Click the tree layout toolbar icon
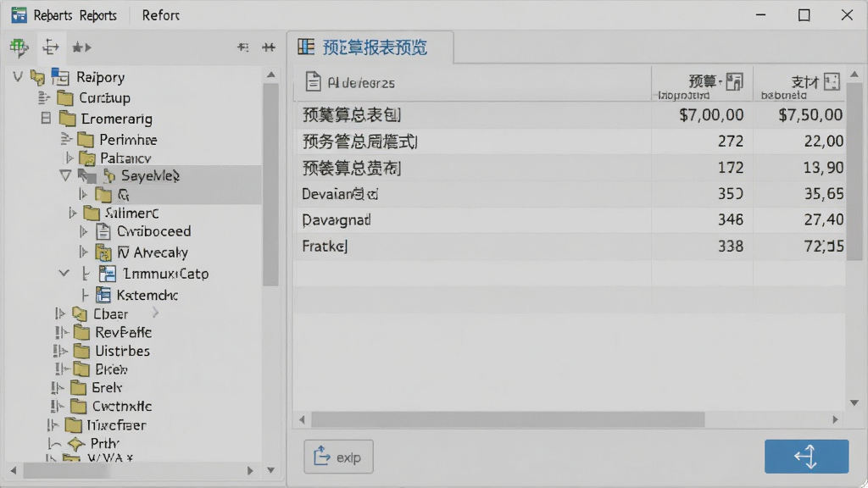868x488 pixels. click(50, 47)
